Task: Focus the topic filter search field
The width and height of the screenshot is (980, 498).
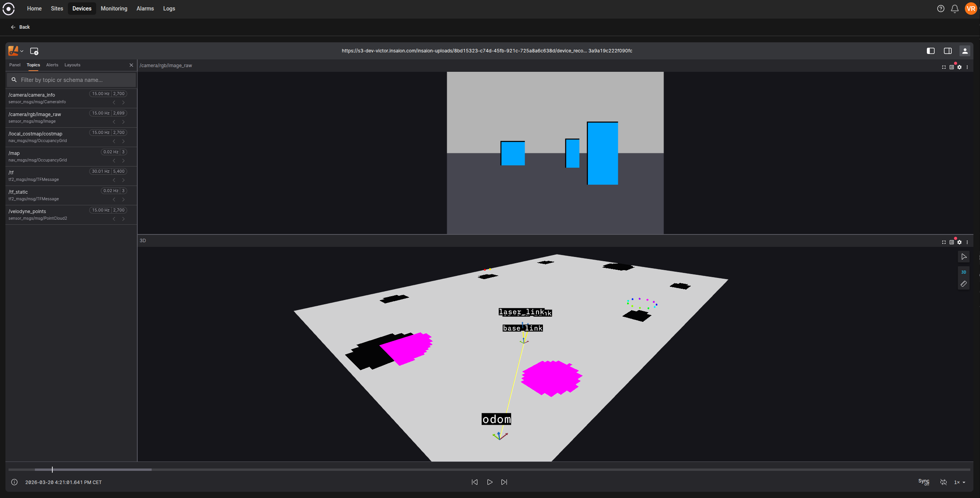Action: (71, 80)
